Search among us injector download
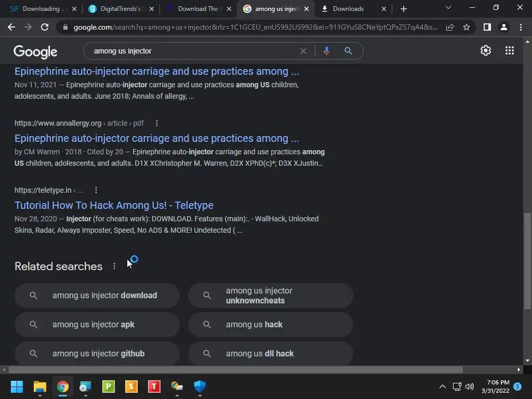 pos(97,296)
